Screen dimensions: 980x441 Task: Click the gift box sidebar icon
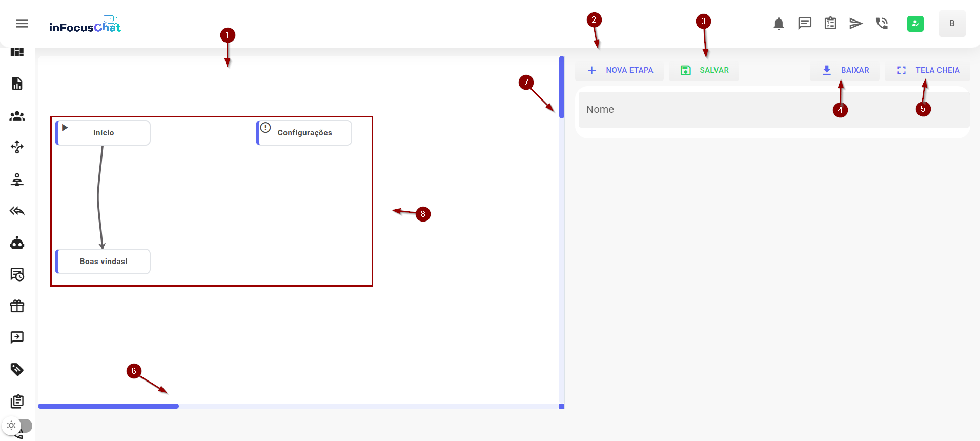tap(17, 306)
